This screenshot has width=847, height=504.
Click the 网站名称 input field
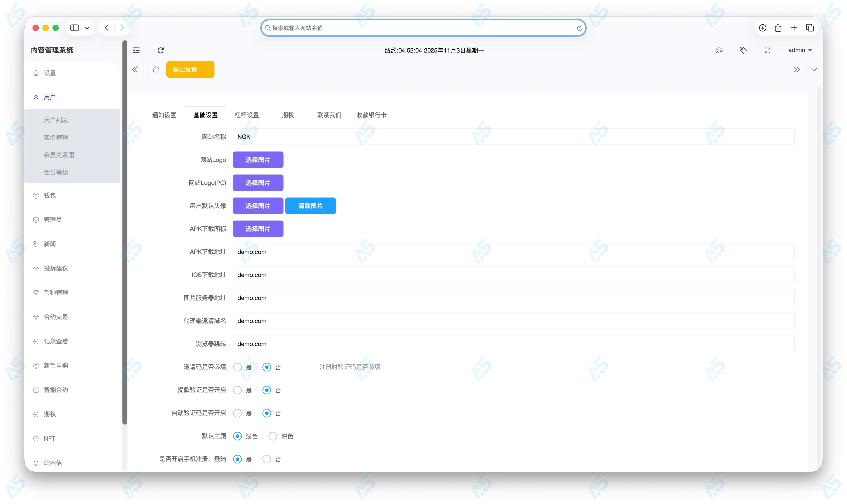pyautogui.click(x=513, y=137)
